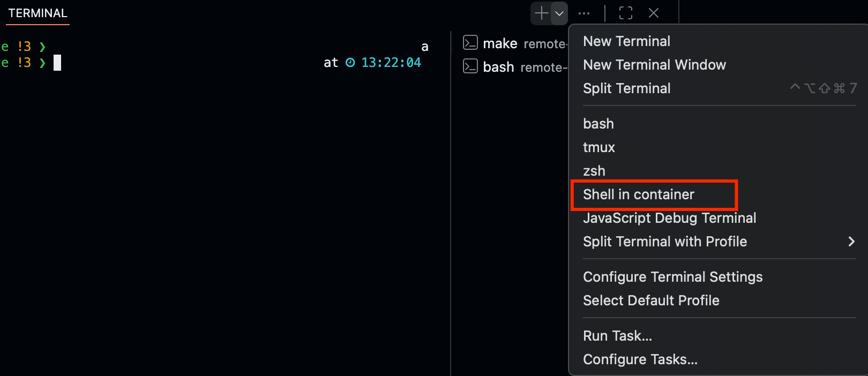Select Split Terminal option
Viewport: 868px width, 376px height.
[626, 88]
